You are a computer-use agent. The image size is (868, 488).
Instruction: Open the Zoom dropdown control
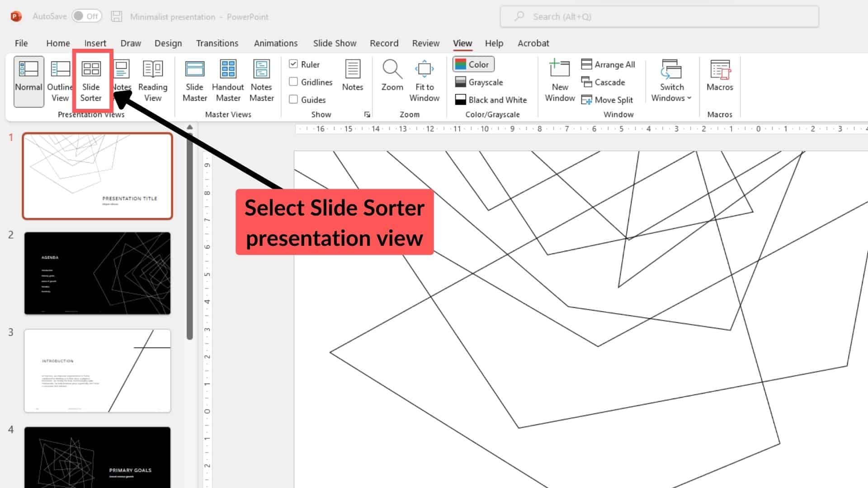(392, 76)
